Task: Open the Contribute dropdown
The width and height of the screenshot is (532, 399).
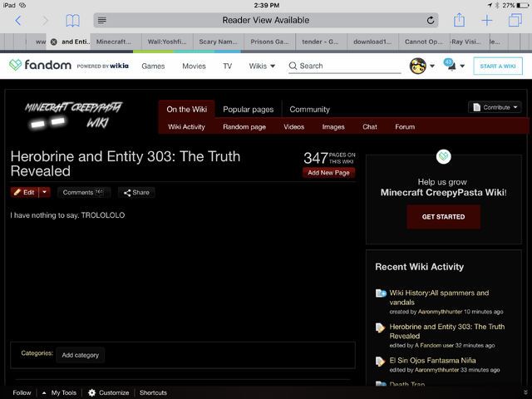Action: (x=495, y=107)
